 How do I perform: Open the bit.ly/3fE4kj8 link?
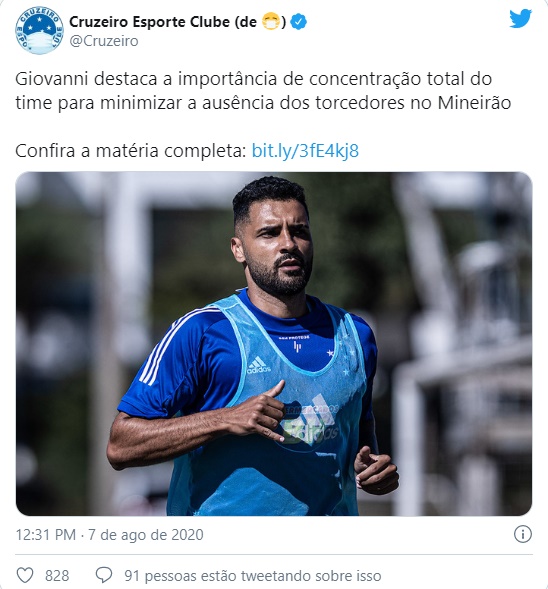(305, 151)
